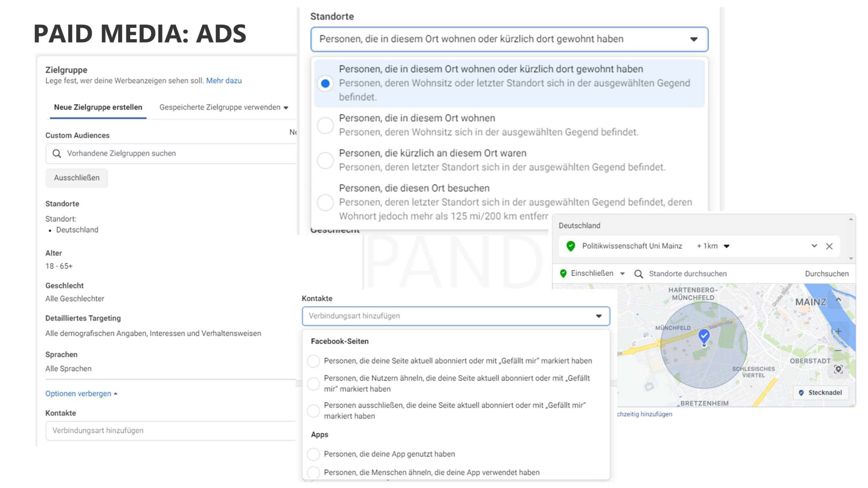This screenshot has height=488, width=868.
Task: Open Kontakte 'Verbindungsart hinzufügen' dropdown in popup
Action: click(456, 316)
